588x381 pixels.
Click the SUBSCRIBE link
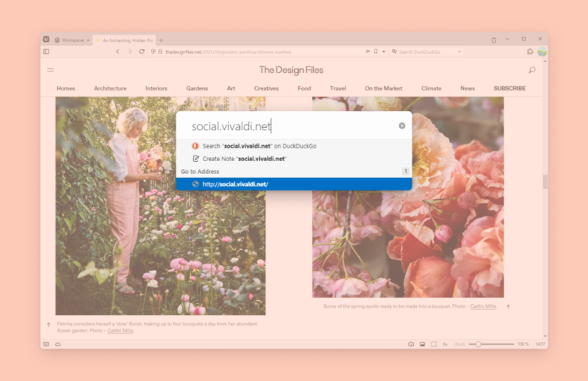coord(509,88)
